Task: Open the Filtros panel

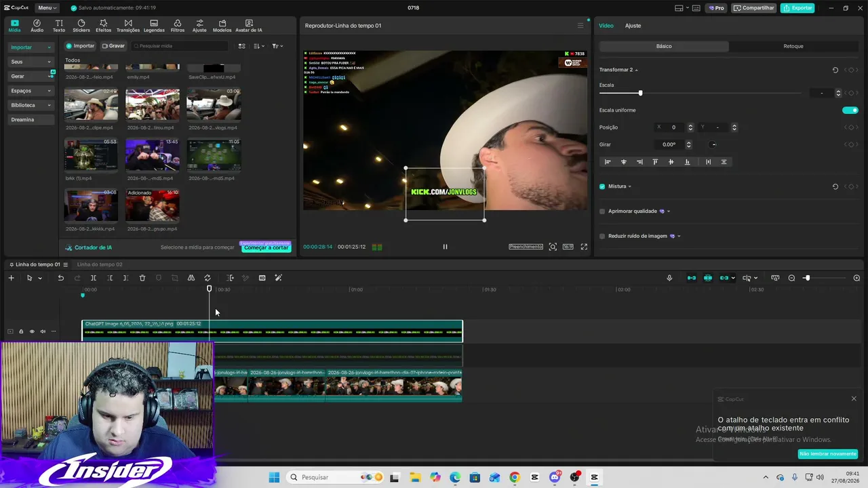Action: (x=178, y=26)
